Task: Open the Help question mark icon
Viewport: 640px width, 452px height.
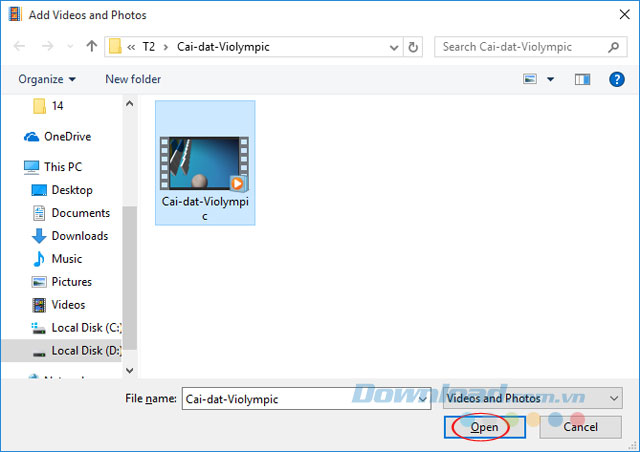Action: [x=617, y=79]
